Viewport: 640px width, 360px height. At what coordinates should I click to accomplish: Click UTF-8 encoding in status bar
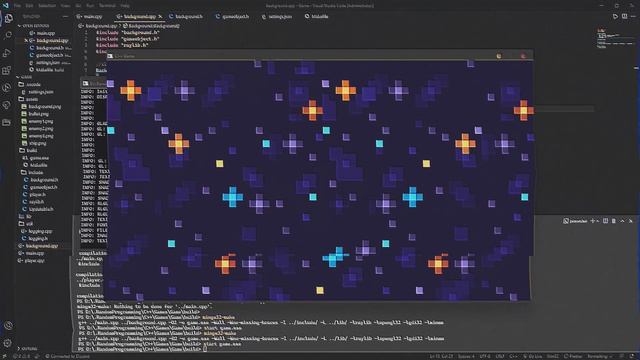(x=485, y=356)
